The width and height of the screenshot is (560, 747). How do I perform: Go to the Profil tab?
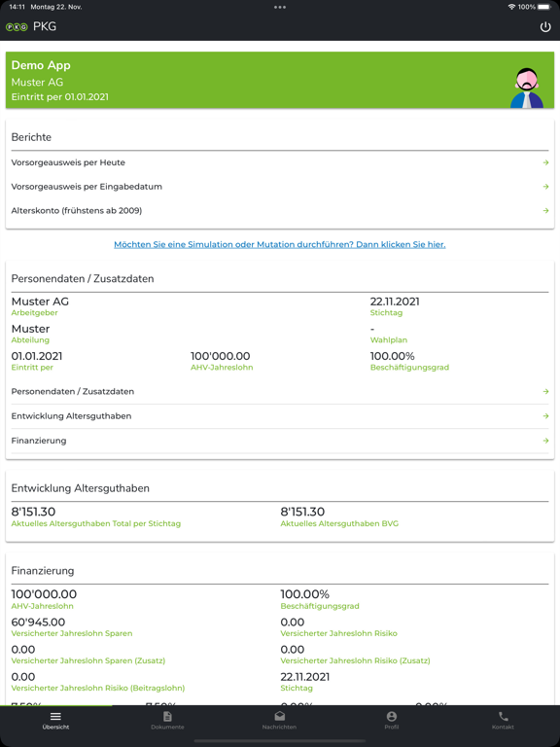point(392,721)
